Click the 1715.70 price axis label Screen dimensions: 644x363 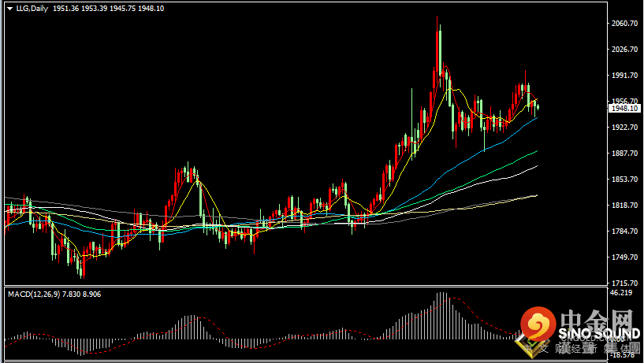(626, 283)
